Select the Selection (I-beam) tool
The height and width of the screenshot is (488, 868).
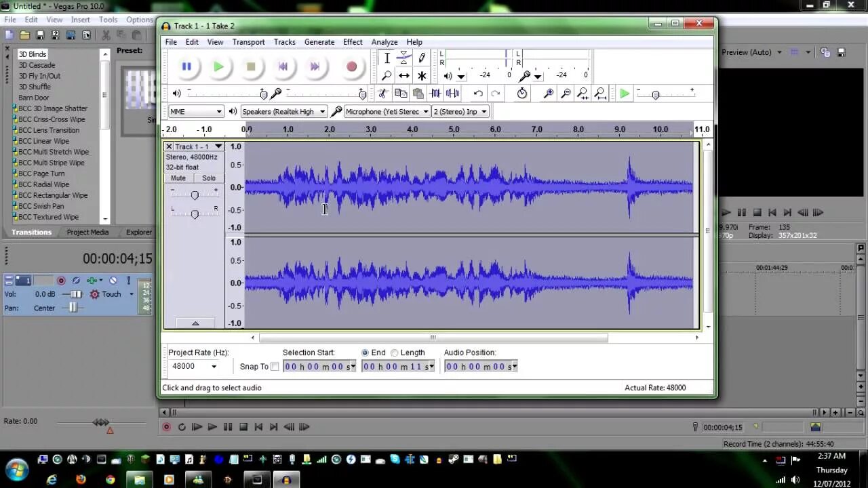click(387, 58)
